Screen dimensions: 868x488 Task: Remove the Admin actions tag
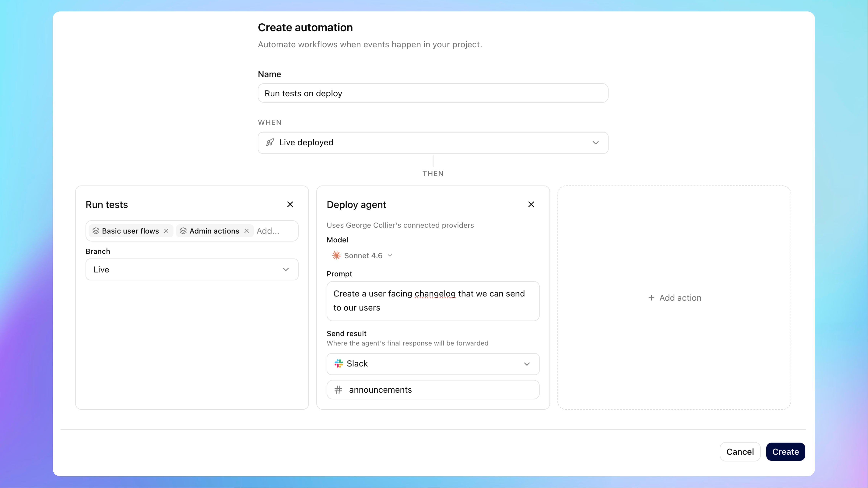pos(247,231)
